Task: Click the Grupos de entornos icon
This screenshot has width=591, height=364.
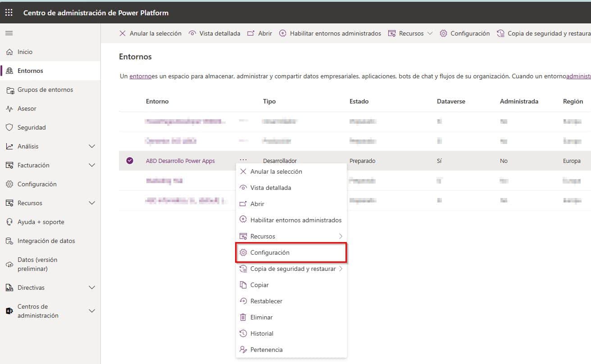Action: pyautogui.click(x=9, y=90)
